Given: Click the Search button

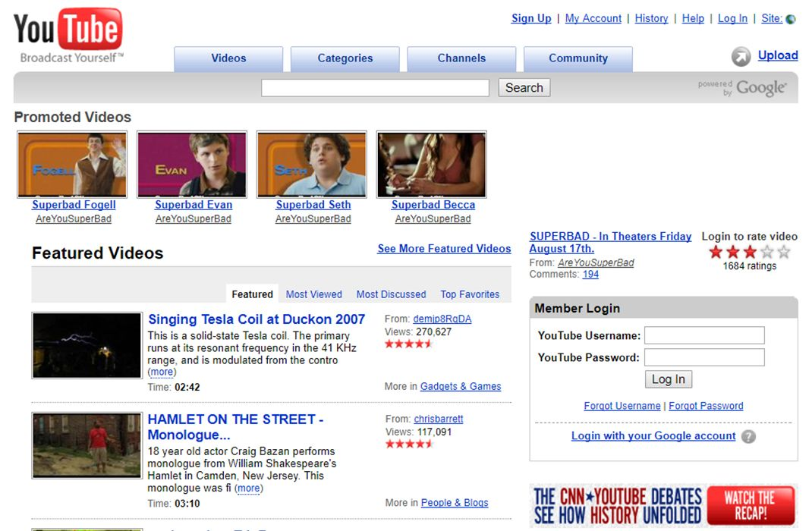Looking at the screenshot, I should click(524, 88).
